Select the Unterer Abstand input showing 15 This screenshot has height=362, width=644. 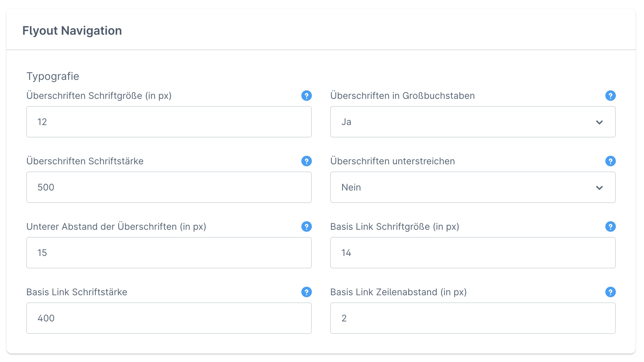click(x=169, y=253)
